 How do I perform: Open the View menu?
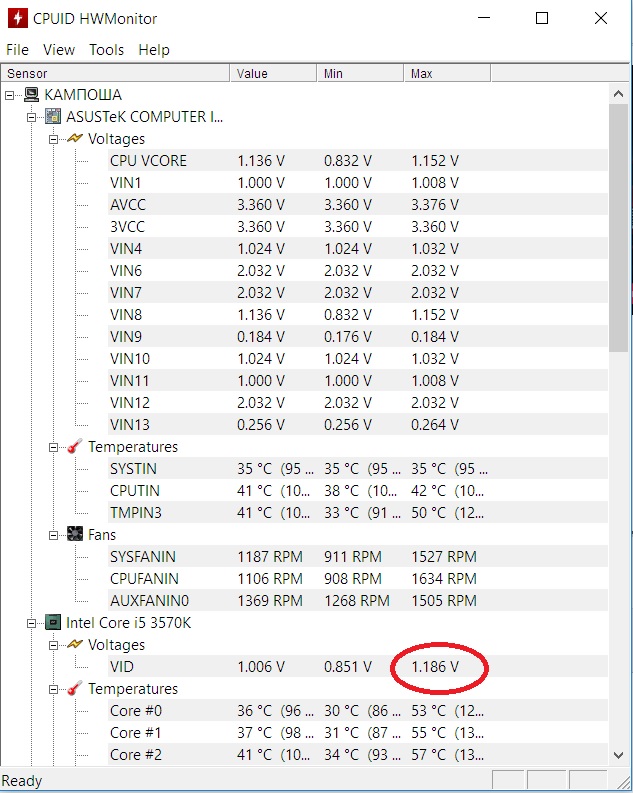pos(59,50)
